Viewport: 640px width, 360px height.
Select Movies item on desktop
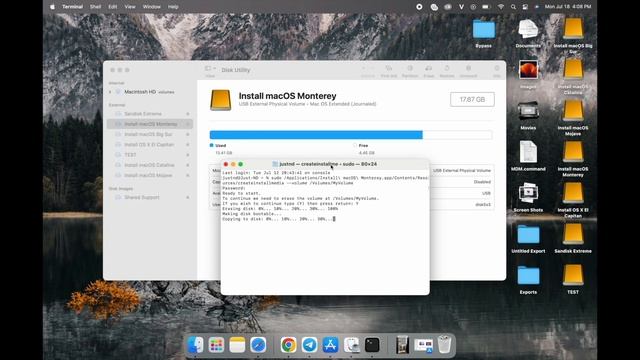click(x=528, y=116)
